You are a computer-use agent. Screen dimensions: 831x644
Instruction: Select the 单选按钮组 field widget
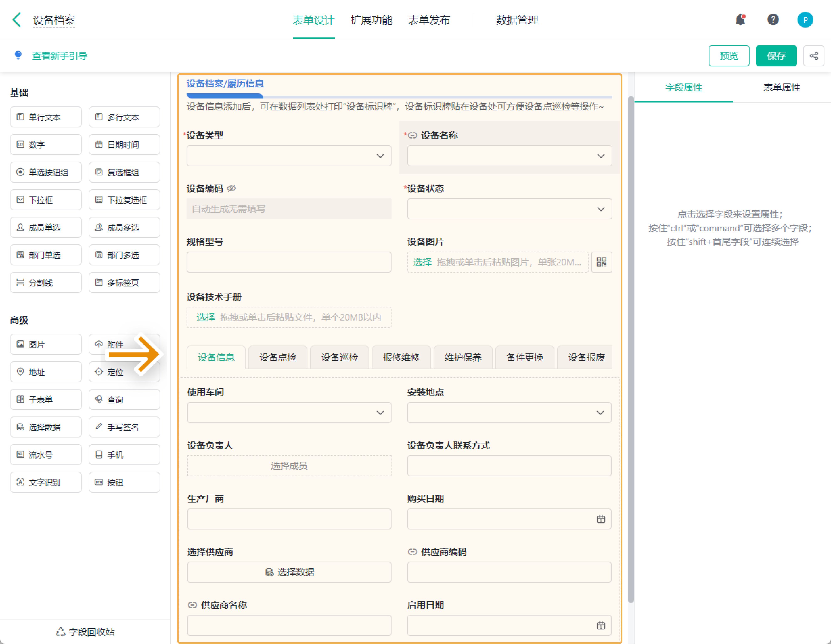pos(46,172)
